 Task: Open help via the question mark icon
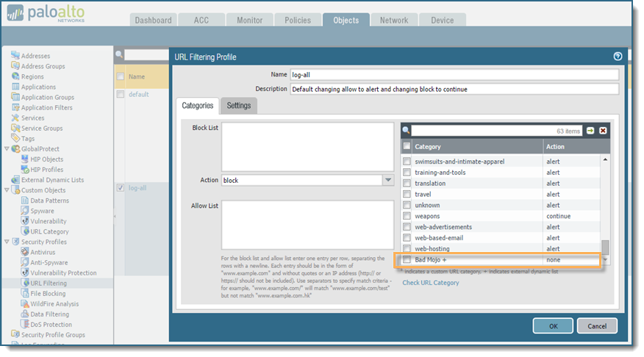click(x=618, y=57)
